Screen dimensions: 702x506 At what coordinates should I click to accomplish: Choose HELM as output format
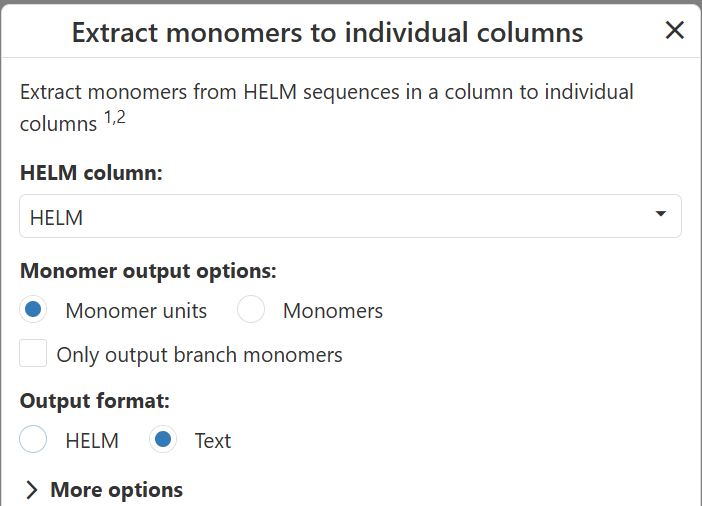click(x=34, y=440)
